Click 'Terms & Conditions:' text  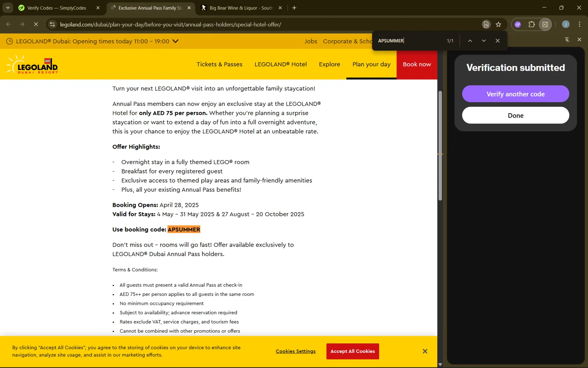(x=135, y=270)
